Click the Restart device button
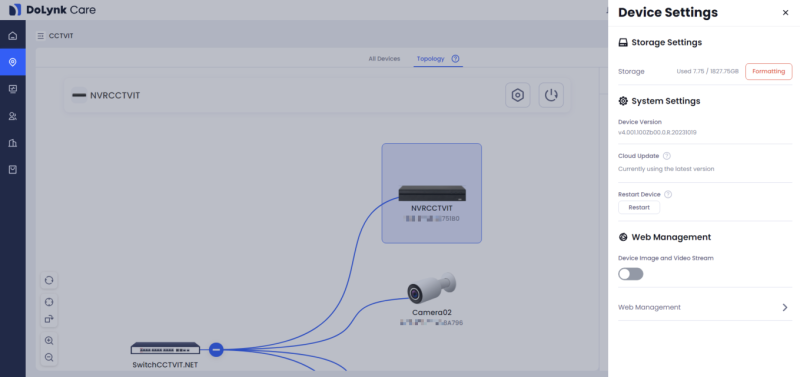 click(x=639, y=208)
